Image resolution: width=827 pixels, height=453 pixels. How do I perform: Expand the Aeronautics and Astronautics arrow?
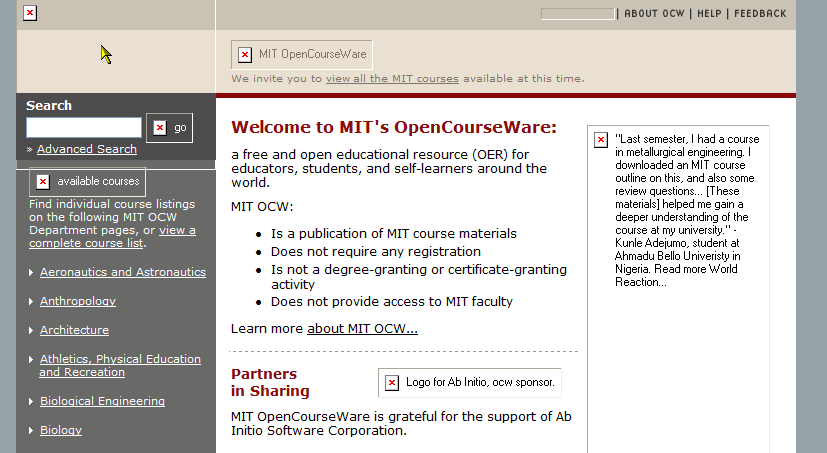point(31,273)
